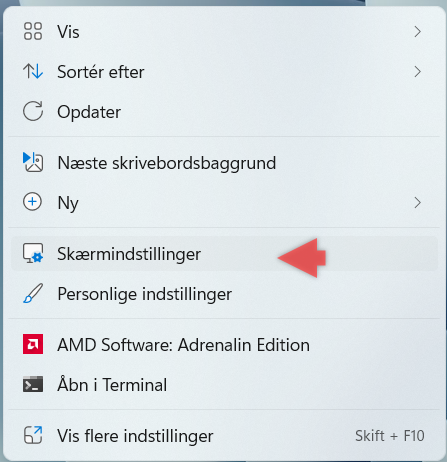Select Næste skrivebordsbaggrund text
The image size is (447, 462).
(x=167, y=163)
